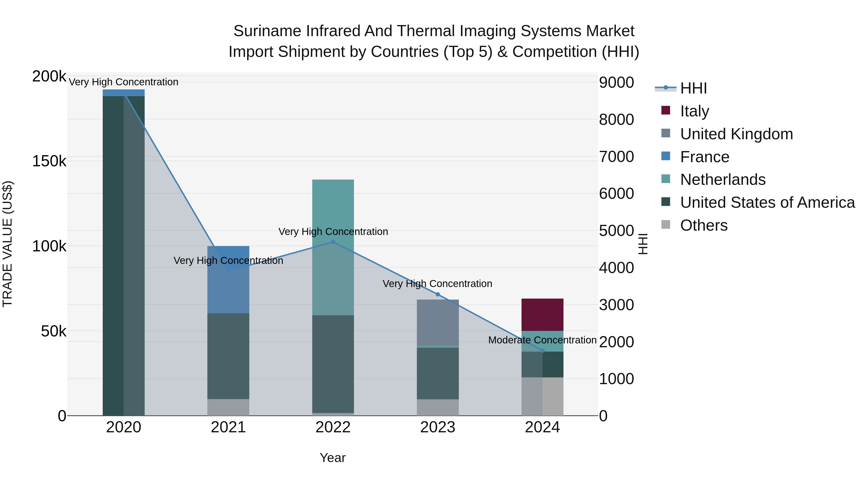Click the 'TRADE VALUE (US$)' axis title

7,244
